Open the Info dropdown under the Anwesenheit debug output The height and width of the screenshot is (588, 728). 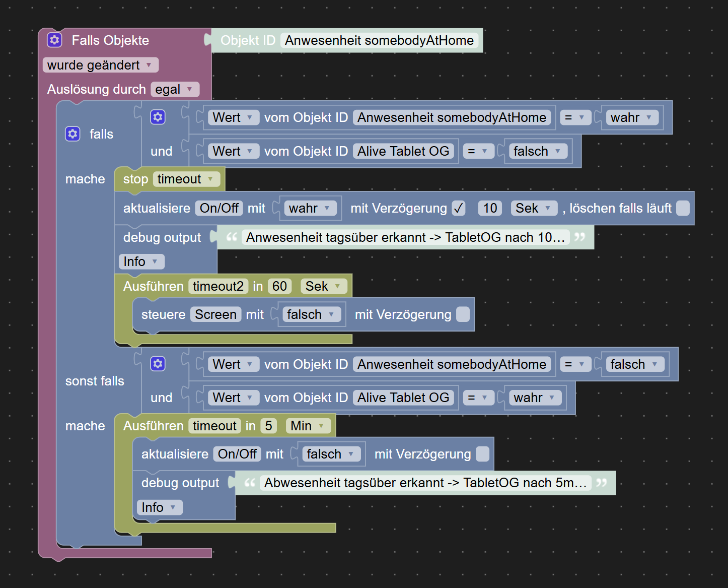click(x=141, y=262)
